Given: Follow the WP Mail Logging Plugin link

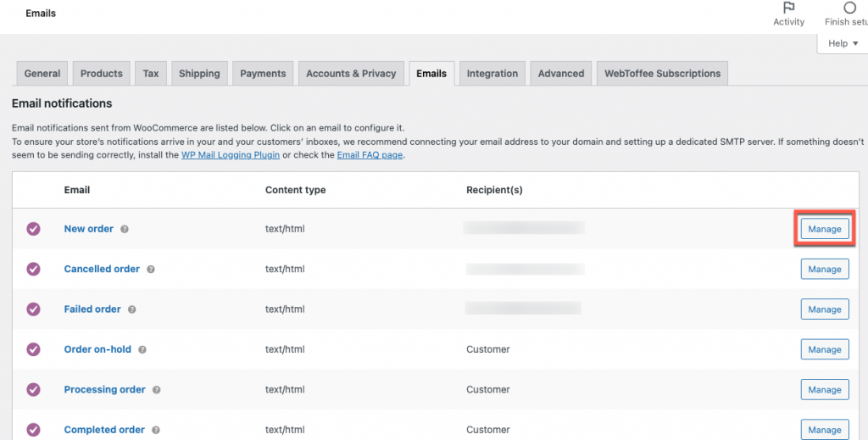Looking at the screenshot, I should pos(231,155).
